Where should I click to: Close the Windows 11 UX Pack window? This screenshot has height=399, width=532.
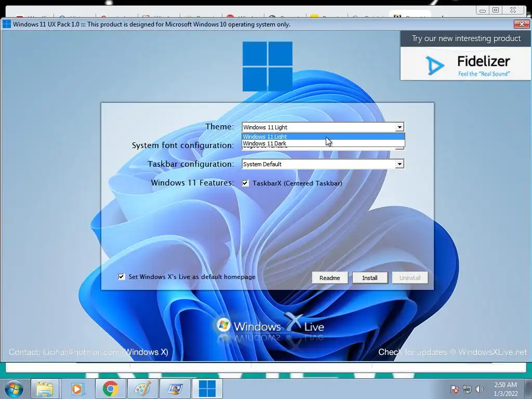click(x=522, y=24)
